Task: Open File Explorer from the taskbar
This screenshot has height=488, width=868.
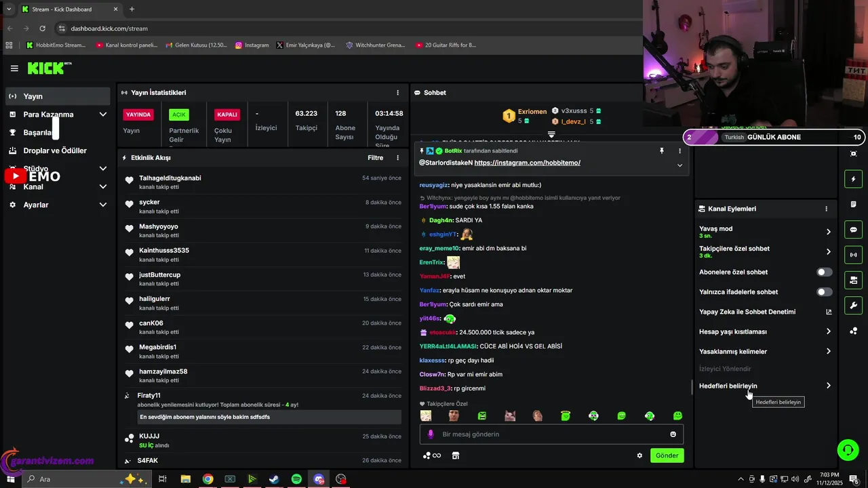Action: 185,479
